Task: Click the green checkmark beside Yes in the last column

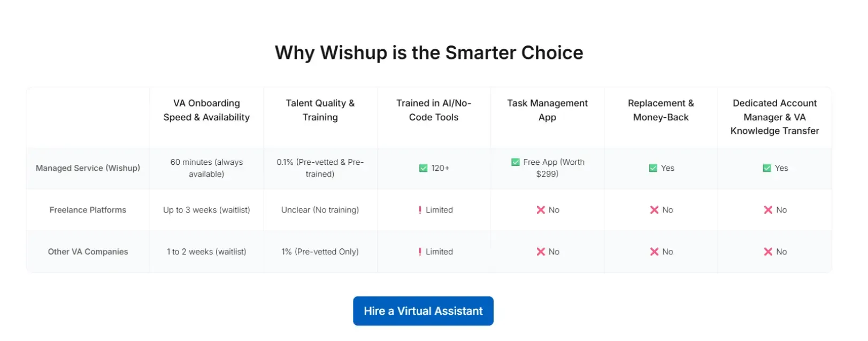Action: pyautogui.click(x=766, y=168)
